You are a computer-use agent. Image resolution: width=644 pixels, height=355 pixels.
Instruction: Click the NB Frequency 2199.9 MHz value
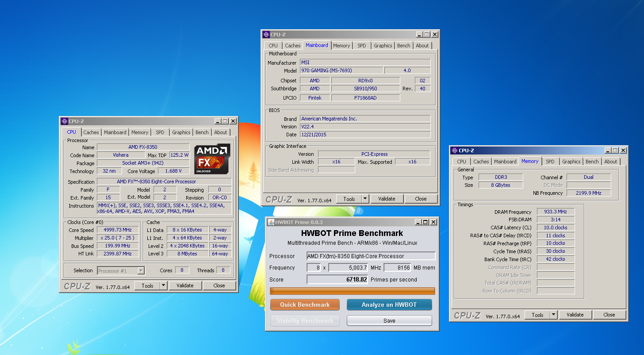pyautogui.click(x=589, y=193)
